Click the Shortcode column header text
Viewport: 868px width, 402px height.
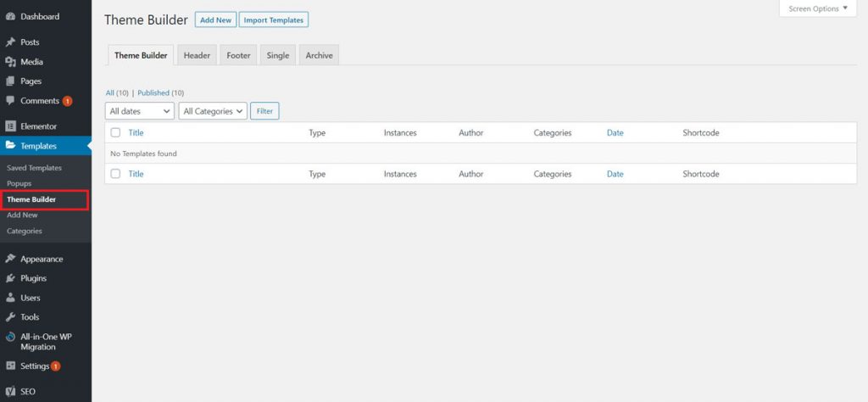point(701,133)
